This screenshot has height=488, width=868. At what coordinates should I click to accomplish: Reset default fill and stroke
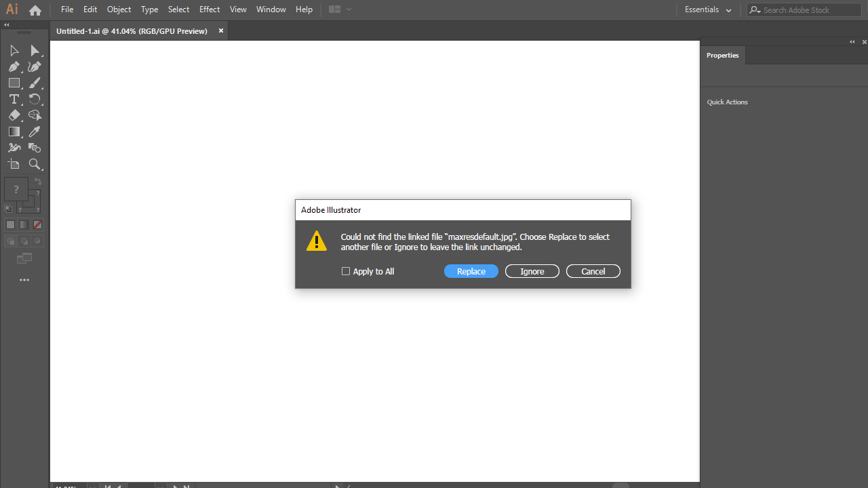[8, 209]
